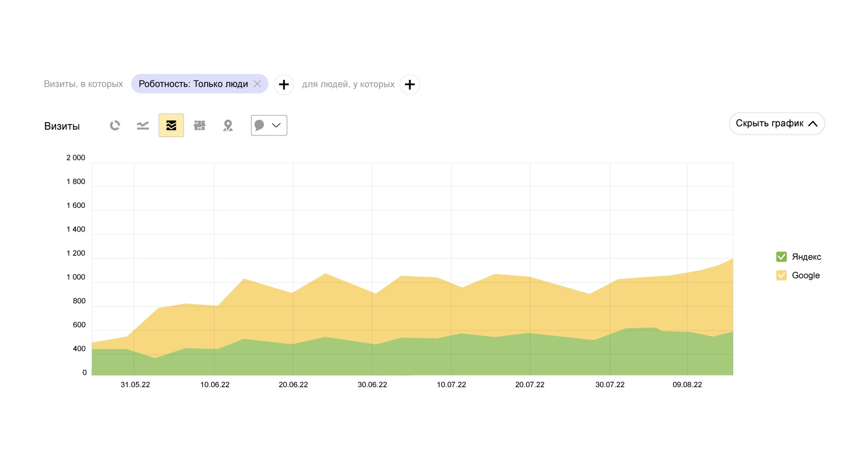Viewport: 868px width, 463px height.
Task: Toggle Яндекс series via its legend label
Action: coord(806,257)
